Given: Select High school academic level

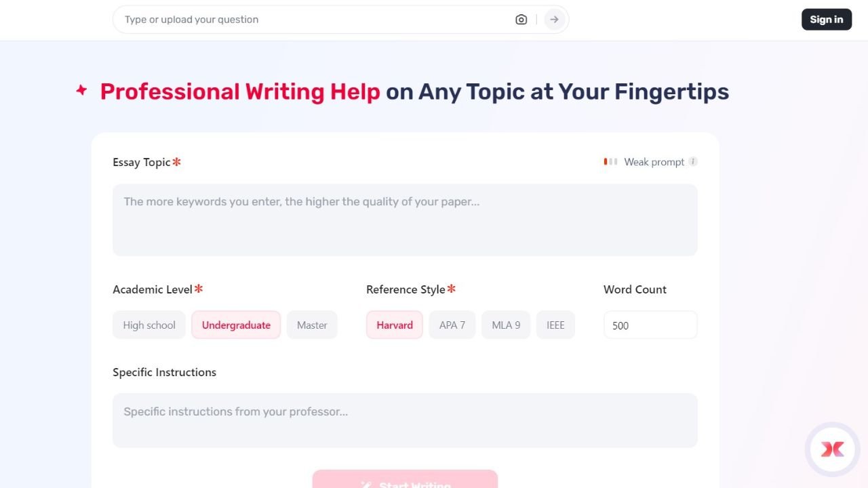Looking at the screenshot, I should point(149,325).
